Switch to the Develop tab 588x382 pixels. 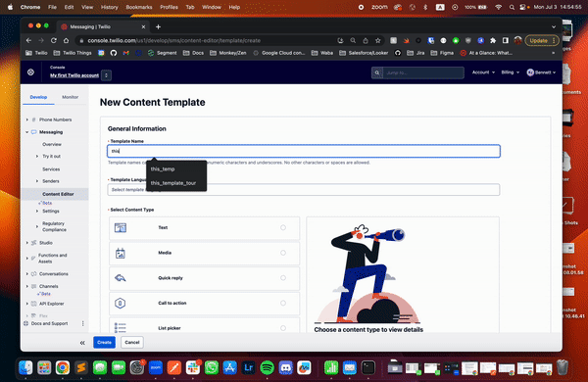tap(38, 97)
